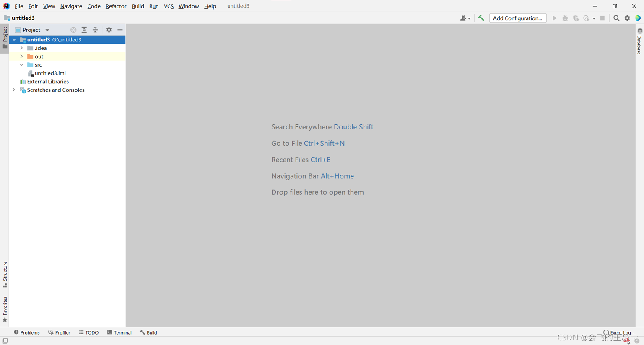Image resolution: width=644 pixels, height=345 pixels.
Task: Click Ctrl+E shortcut hint
Action: click(320, 160)
